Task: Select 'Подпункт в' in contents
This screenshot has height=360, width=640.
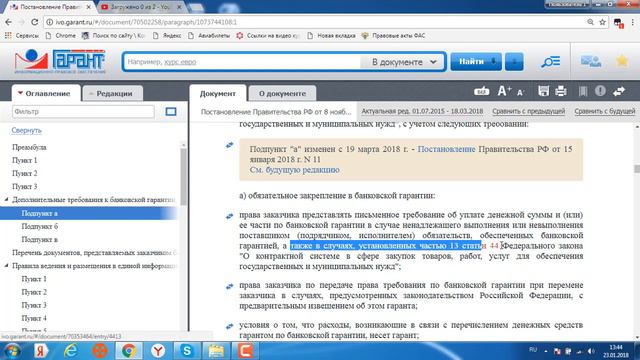Action: pyautogui.click(x=40, y=240)
